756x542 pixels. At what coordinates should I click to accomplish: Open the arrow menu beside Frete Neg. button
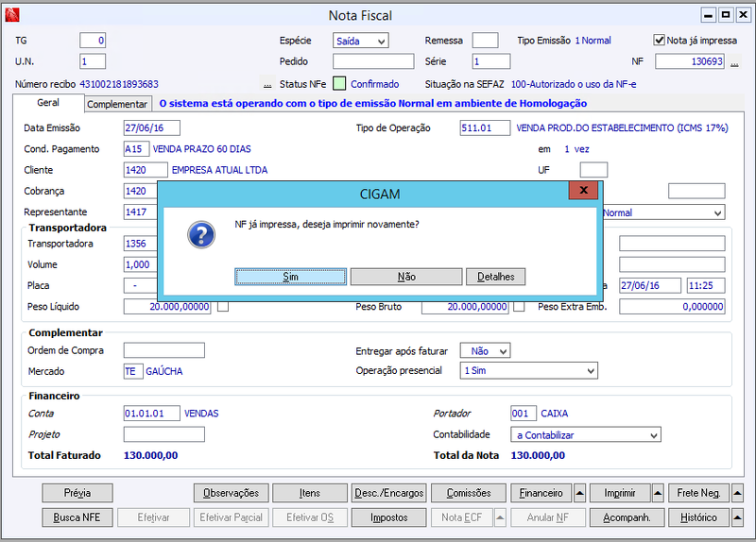click(737, 493)
